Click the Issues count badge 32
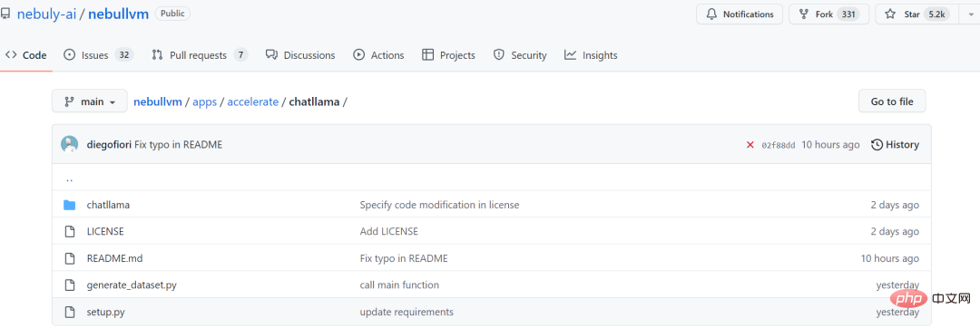Screen dimensions: 980x328 point(123,55)
